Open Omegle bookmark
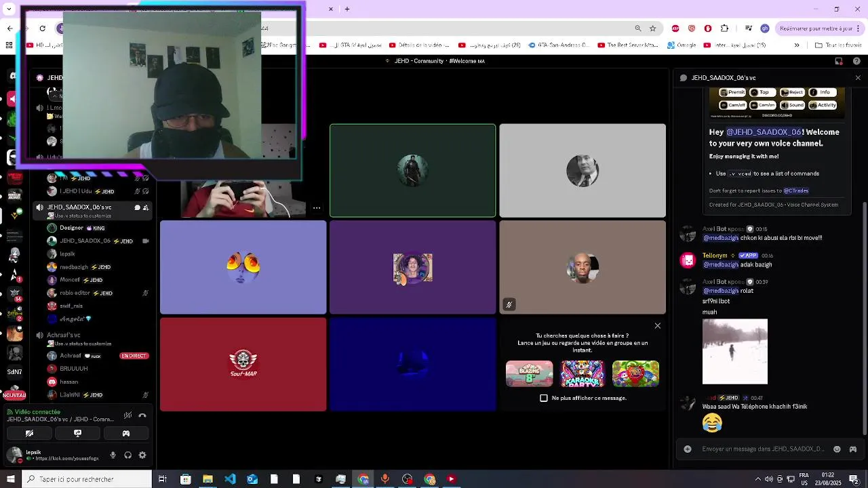This screenshot has width=868, height=488. (x=682, y=45)
